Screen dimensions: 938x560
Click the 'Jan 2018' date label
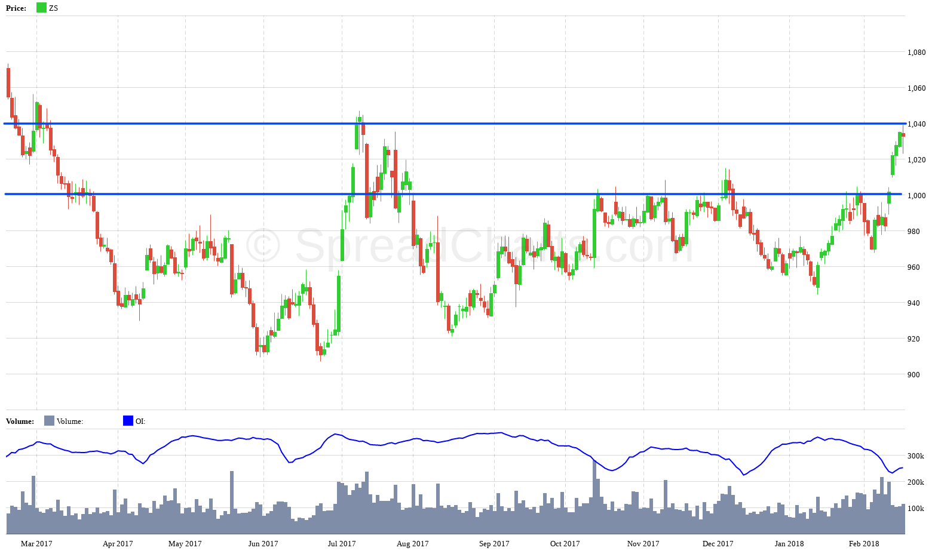pyautogui.click(x=789, y=544)
